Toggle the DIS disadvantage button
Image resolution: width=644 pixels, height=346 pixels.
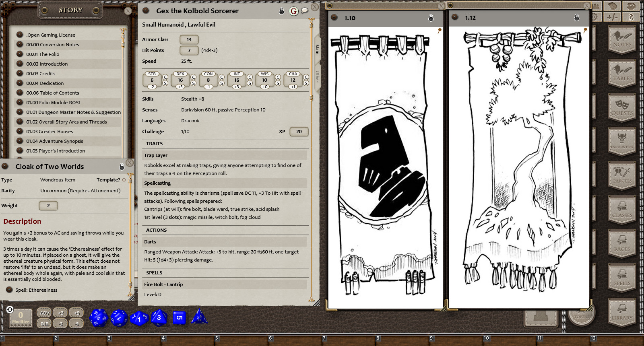[44, 323]
